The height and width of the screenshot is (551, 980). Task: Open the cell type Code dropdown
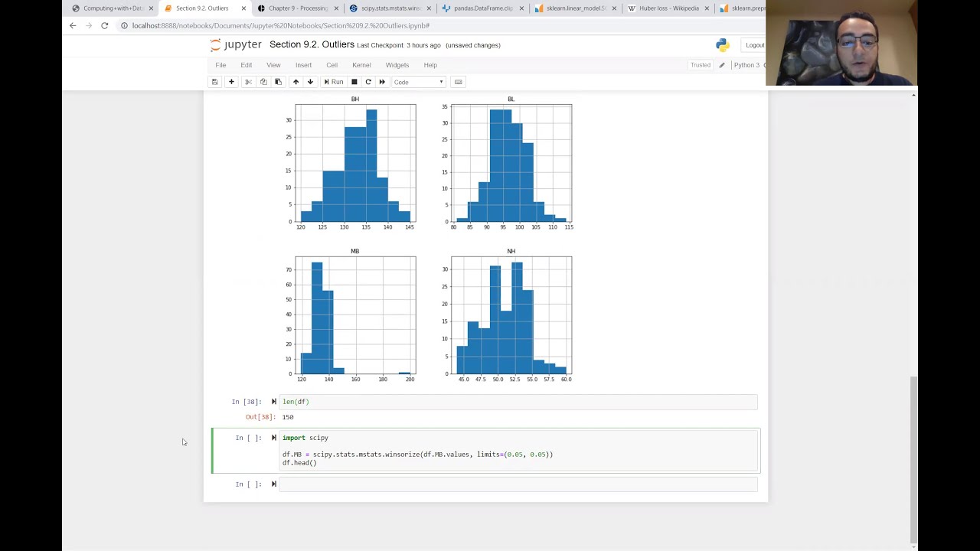click(x=419, y=82)
